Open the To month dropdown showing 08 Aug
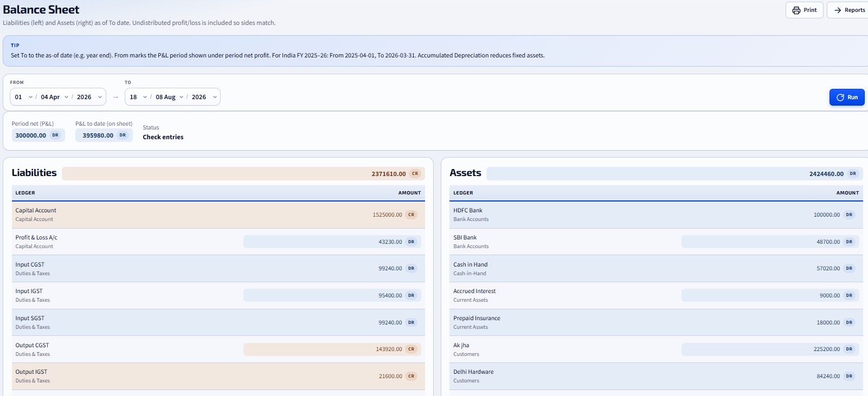Viewport: 868px width, 396px height. pos(169,97)
